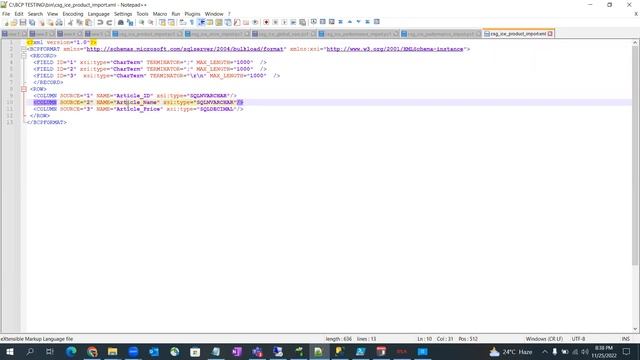Click the Redo toolbar icon
This screenshot has height=360, width=640.
(109, 22)
